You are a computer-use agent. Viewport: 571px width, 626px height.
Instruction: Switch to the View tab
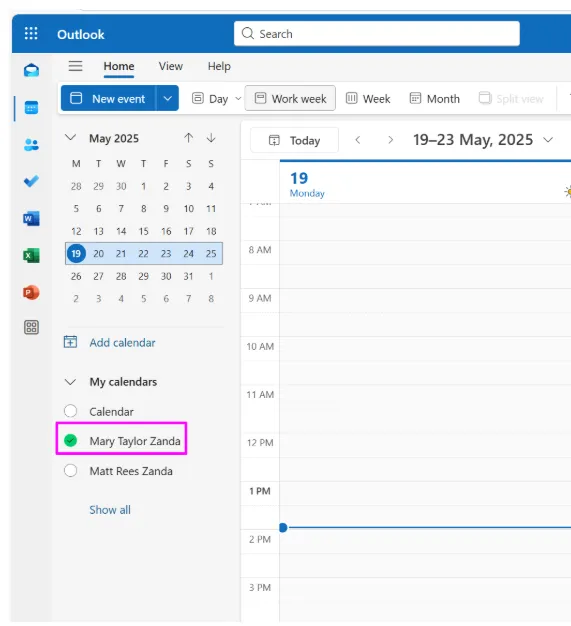[171, 66]
